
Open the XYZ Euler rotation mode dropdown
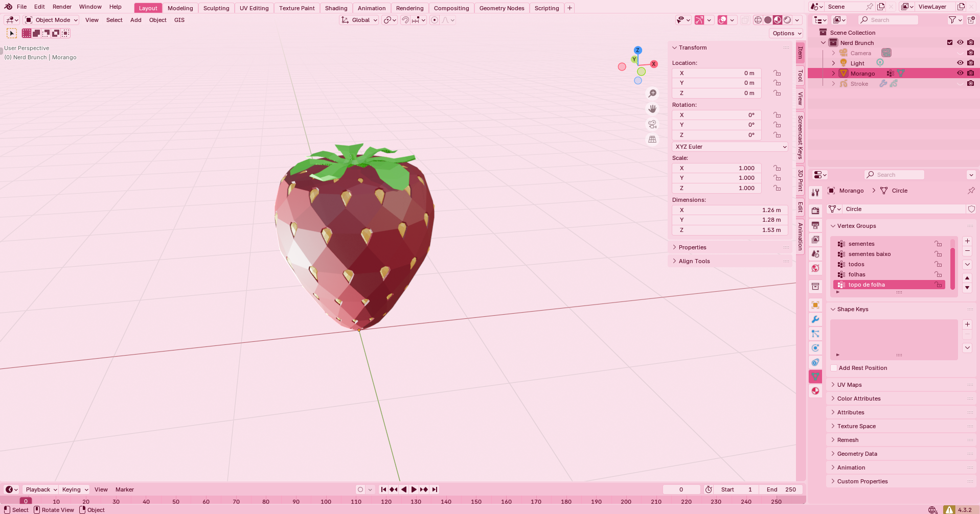(x=730, y=147)
